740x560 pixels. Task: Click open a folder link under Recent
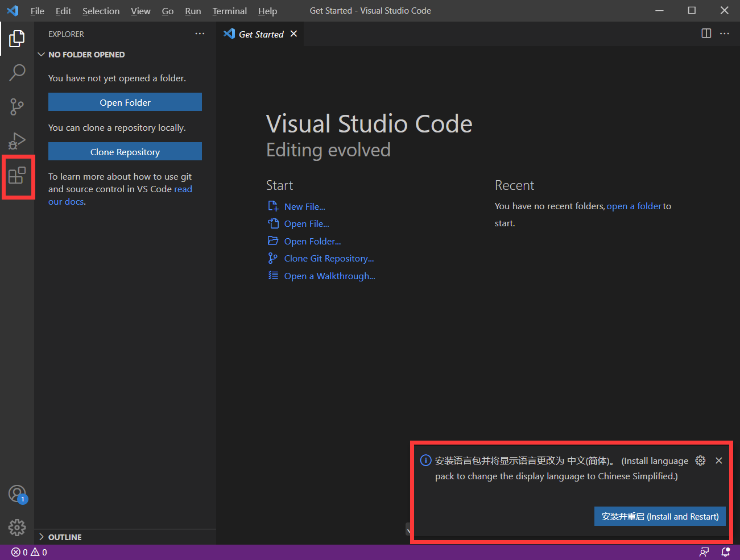coord(634,206)
